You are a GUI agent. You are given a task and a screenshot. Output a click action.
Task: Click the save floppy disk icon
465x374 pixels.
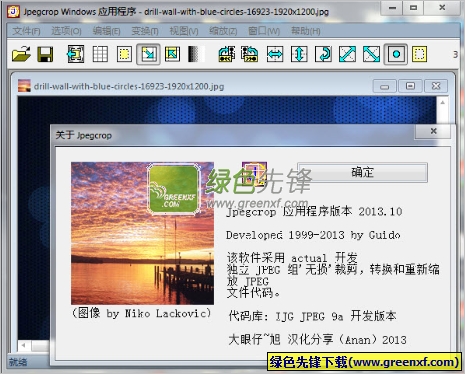click(x=45, y=54)
